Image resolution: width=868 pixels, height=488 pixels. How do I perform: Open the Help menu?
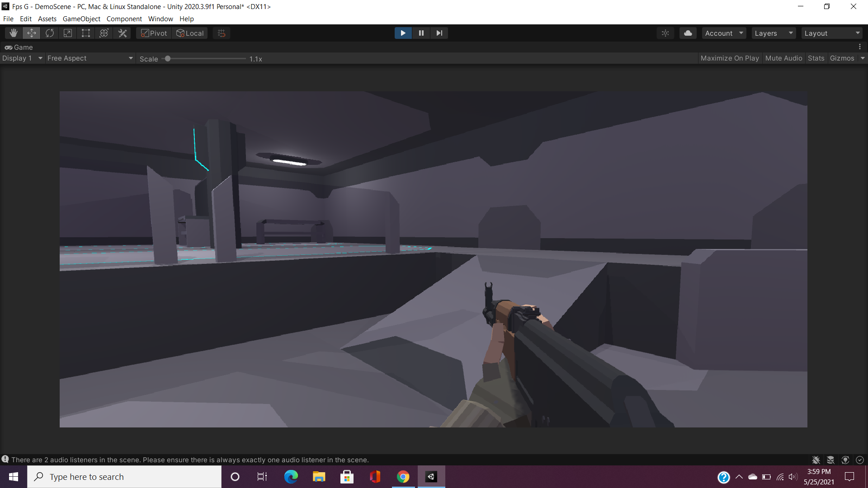pos(186,19)
